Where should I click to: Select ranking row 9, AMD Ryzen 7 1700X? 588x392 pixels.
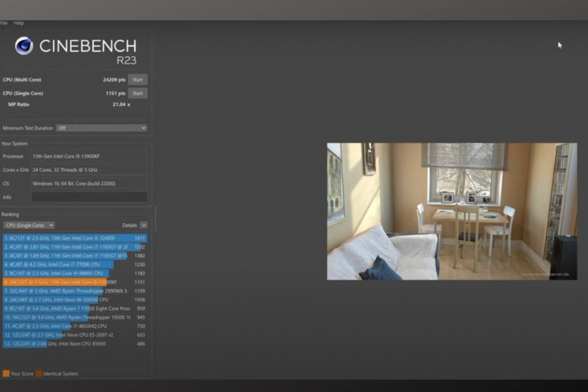coord(74,308)
